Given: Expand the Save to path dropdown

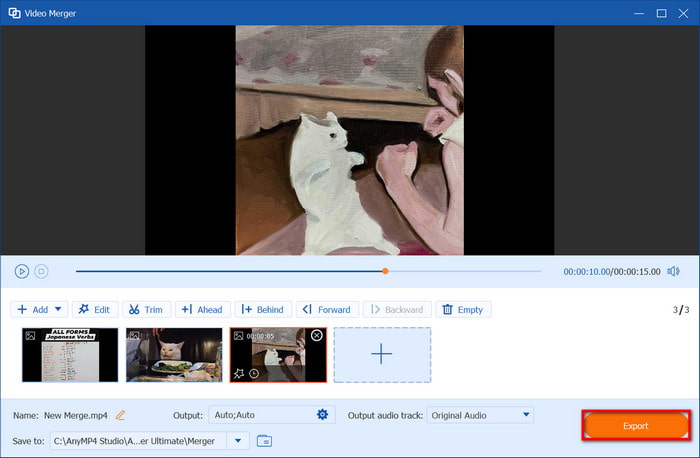Looking at the screenshot, I should (x=238, y=441).
